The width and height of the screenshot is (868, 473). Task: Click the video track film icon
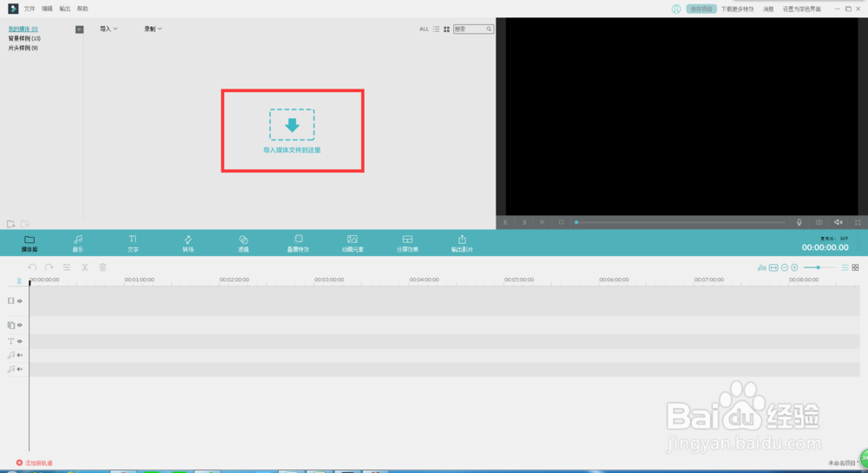(x=10, y=300)
